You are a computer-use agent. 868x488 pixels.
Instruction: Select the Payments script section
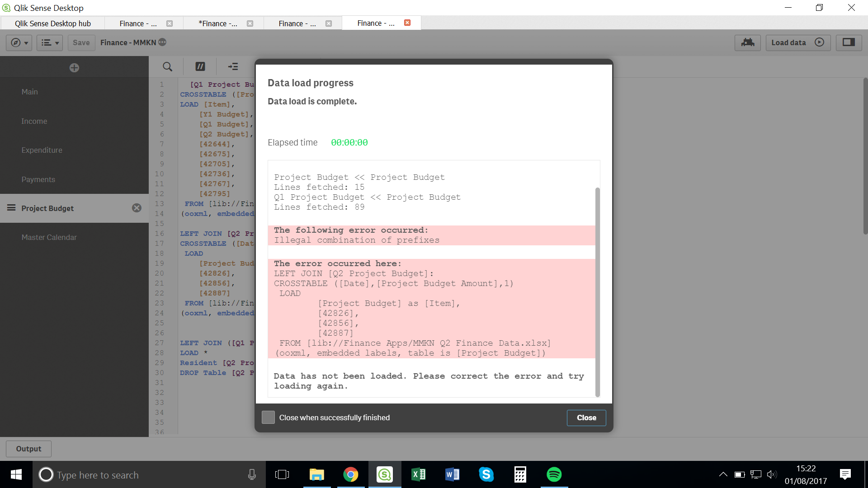coord(74,179)
